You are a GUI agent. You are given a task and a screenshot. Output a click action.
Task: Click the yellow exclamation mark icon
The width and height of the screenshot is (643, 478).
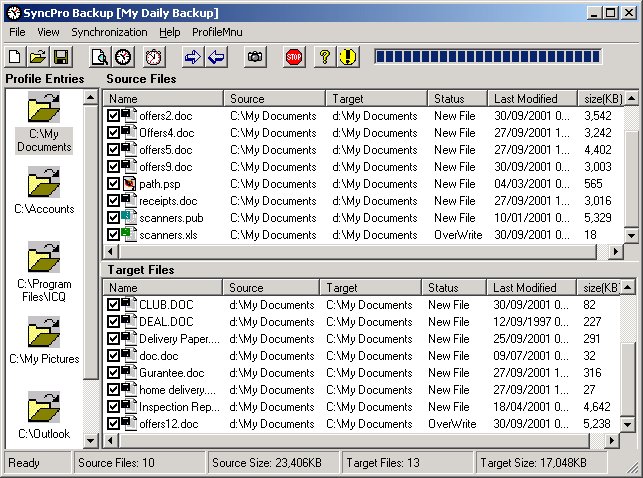tap(348, 57)
